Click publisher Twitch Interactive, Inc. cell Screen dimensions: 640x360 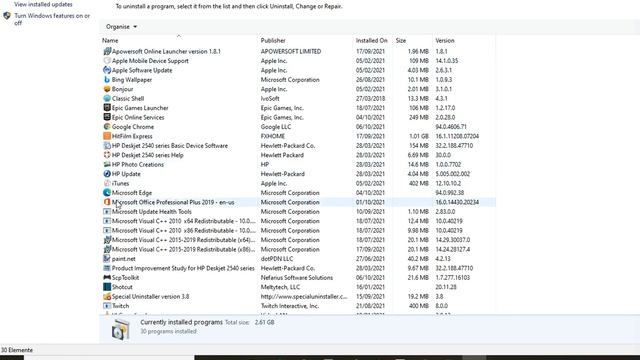[290, 306]
